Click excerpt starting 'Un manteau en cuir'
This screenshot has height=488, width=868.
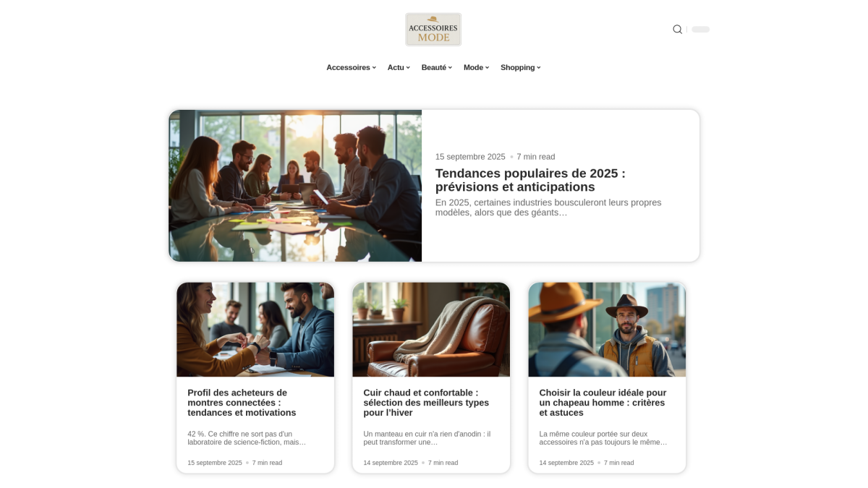[427, 438]
